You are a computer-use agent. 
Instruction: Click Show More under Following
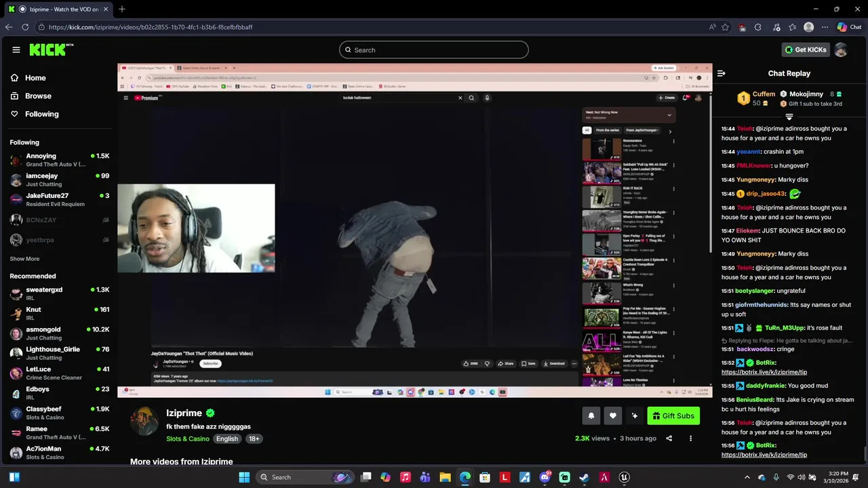24,259
